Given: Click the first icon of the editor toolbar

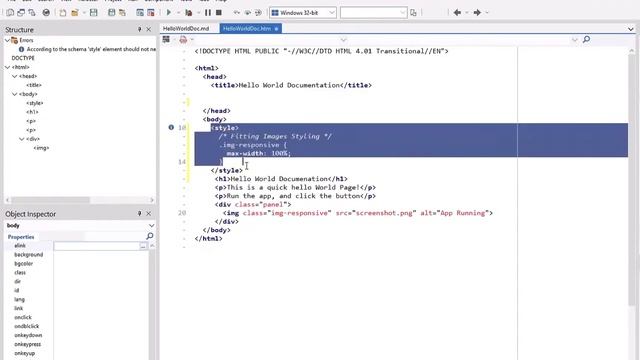Looking at the screenshot, I should tap(166, 39).
